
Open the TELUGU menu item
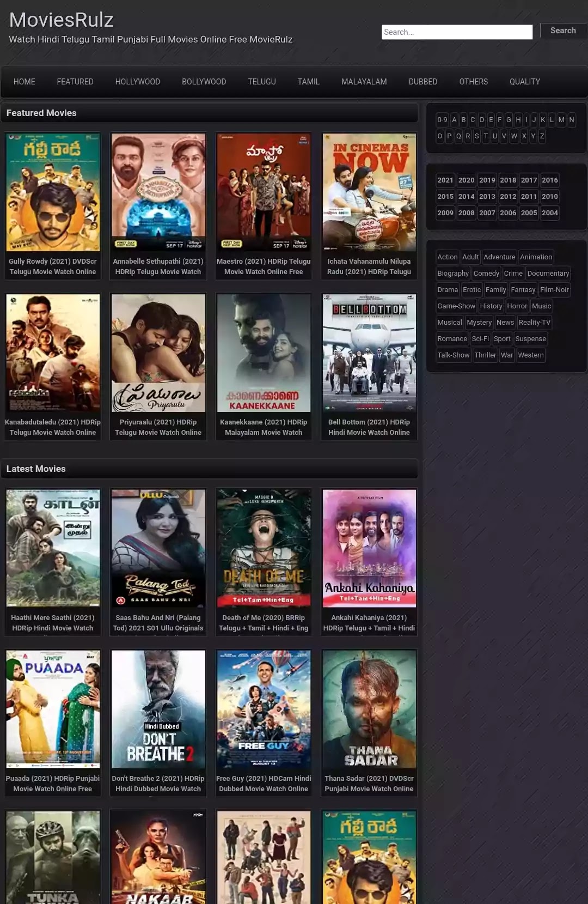pyautogui.click(x=262, y=82)
